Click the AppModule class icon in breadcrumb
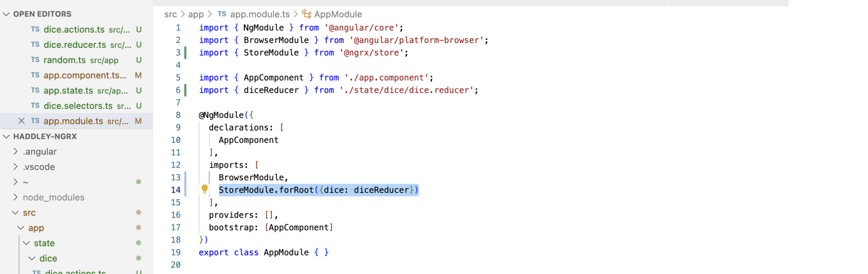This screenshot has width=868, height=274. click(307, 14)
